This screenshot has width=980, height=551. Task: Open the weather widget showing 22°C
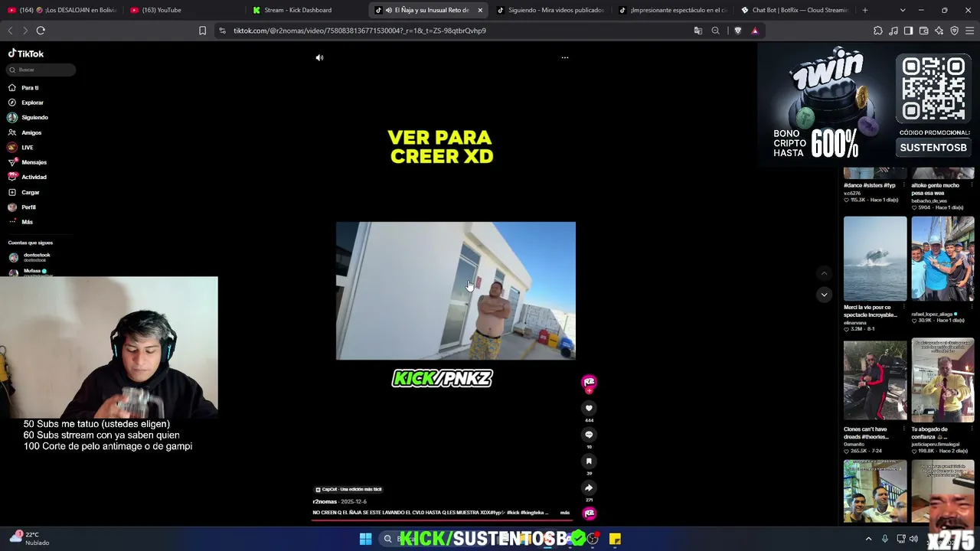point(29,539)
